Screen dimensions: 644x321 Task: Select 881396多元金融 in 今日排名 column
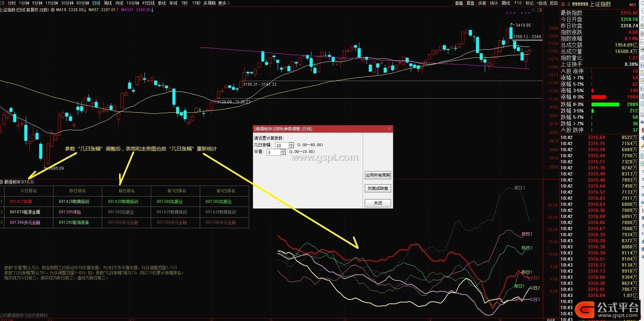[x=25, y=222]
